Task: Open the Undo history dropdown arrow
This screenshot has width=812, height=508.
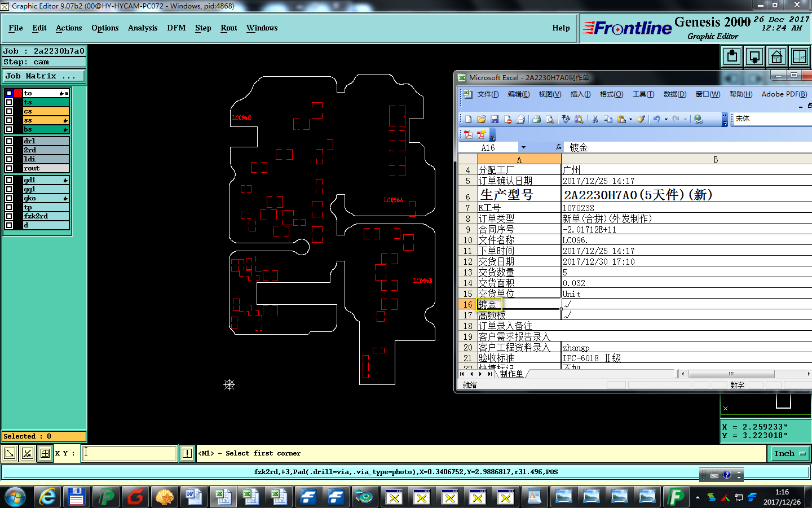Action: pyautogui.click(x=666, y=119)
